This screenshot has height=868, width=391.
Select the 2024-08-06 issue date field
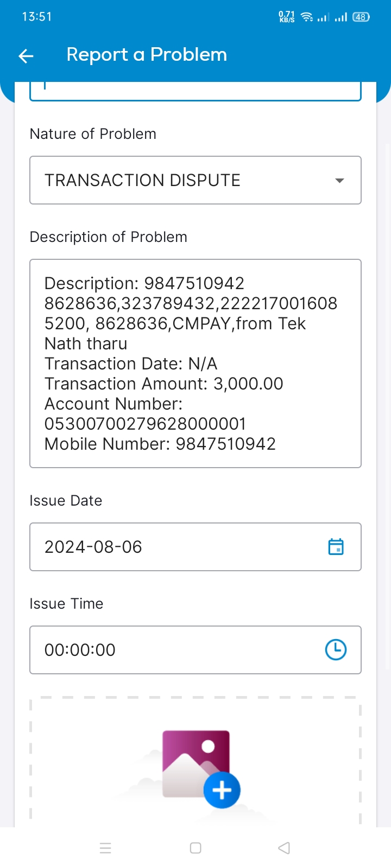point(195,547)
